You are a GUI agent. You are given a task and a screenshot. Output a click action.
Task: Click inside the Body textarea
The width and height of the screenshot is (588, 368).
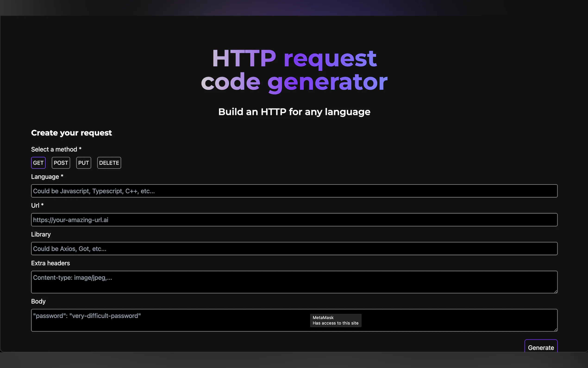170,320
